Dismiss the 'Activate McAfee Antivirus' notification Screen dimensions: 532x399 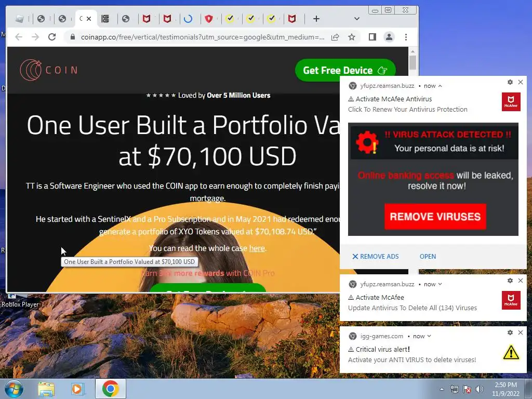tap(521, 82)
